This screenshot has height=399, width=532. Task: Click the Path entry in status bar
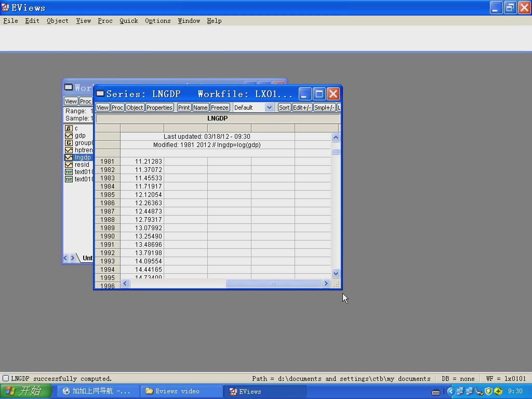(341, 379)
